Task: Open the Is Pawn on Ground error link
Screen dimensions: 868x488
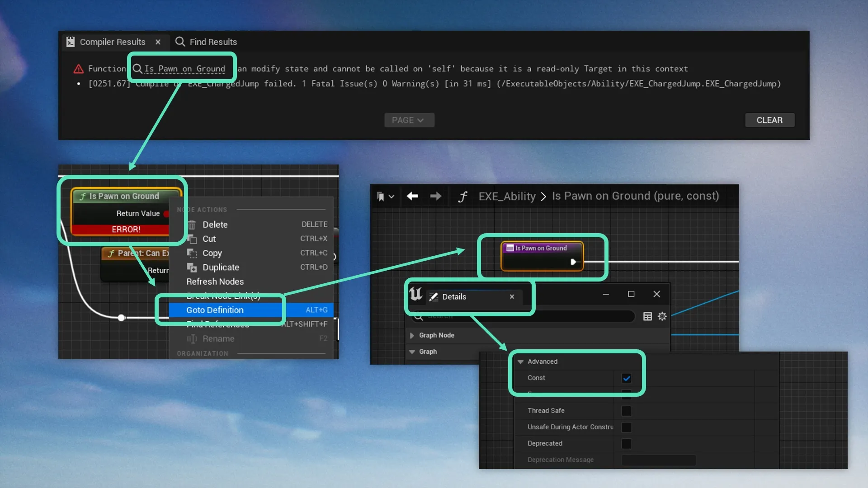Action: [184, 69]
